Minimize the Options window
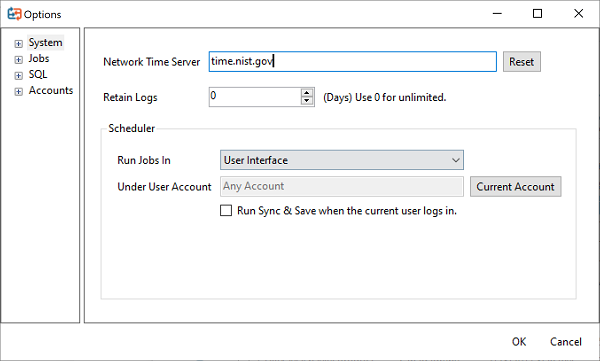 (x=497, y=14)
